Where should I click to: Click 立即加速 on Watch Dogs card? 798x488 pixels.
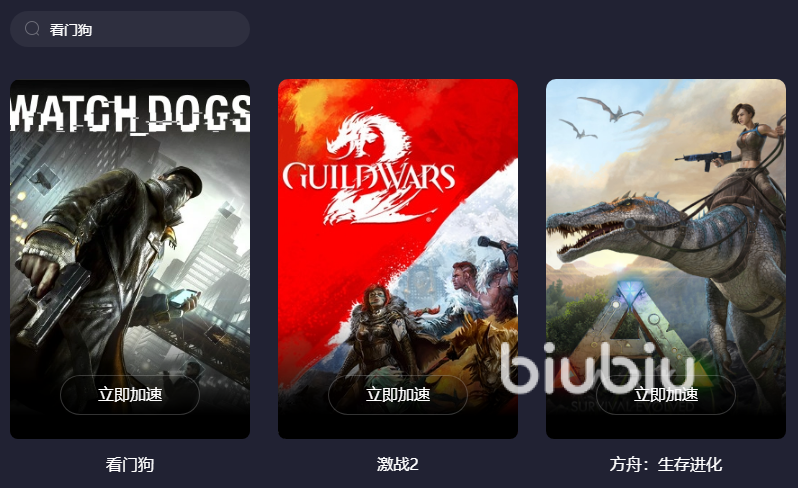[130, 394]
